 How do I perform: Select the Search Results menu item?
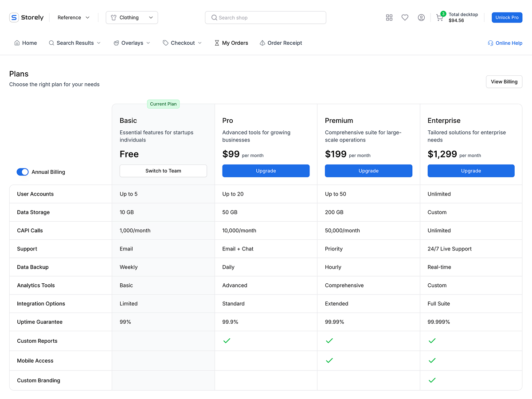(x=75, y=43)
